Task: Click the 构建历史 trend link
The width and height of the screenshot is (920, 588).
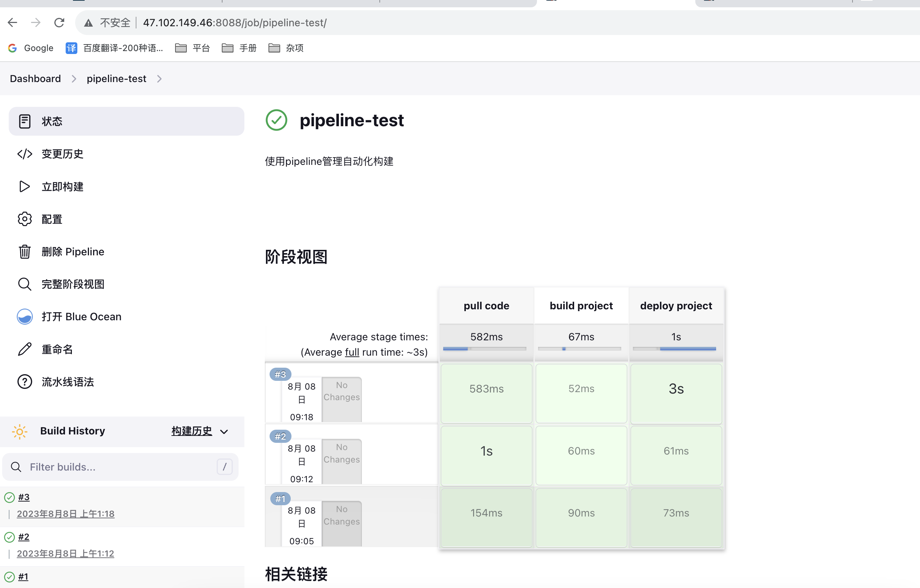Action: coord(192,431)
